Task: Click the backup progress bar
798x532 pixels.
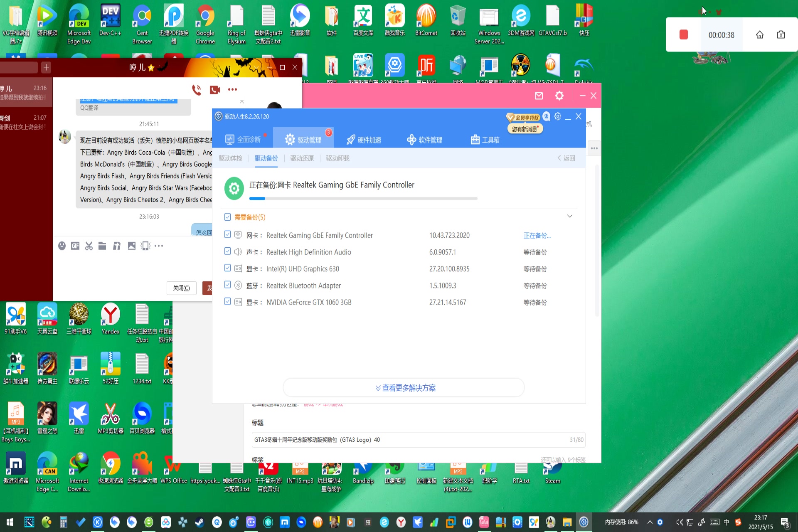Action: pos(363,199)
